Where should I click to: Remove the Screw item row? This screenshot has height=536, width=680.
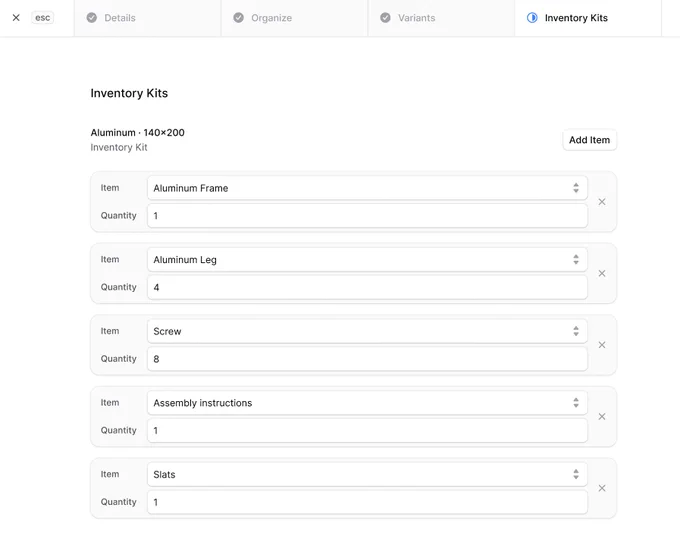[602, 345]
